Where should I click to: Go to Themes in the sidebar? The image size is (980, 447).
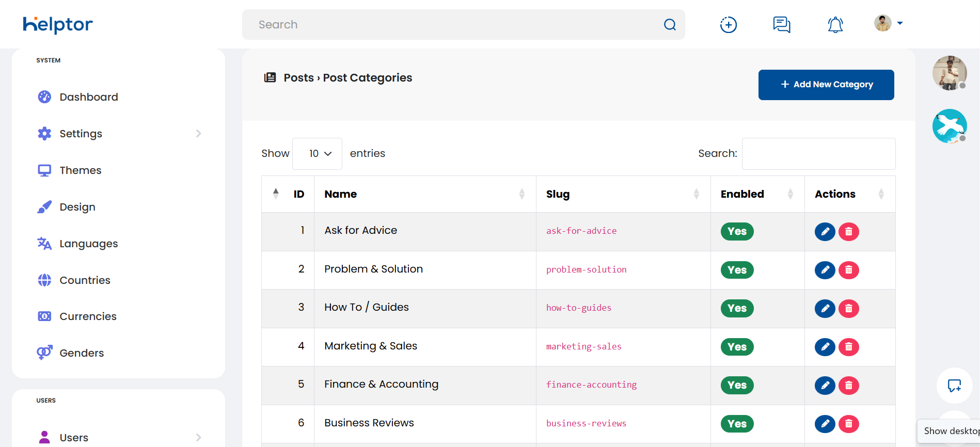(81, 170)
